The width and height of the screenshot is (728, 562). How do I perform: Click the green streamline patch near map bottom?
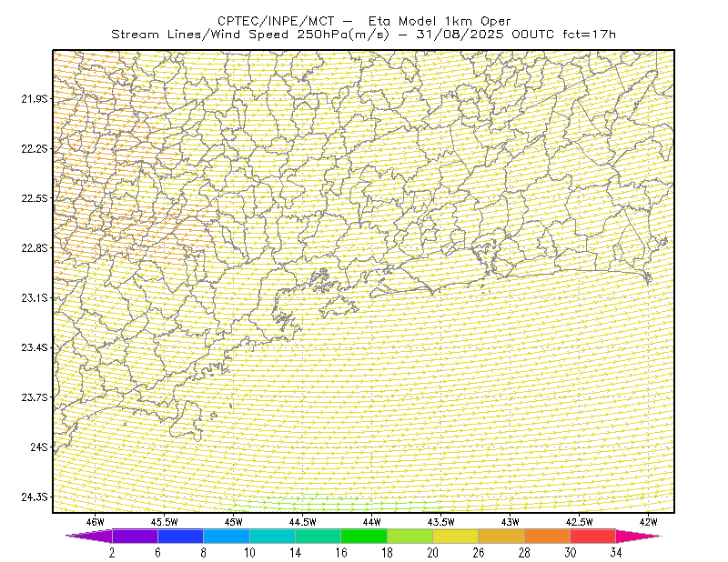coord(337,504)
